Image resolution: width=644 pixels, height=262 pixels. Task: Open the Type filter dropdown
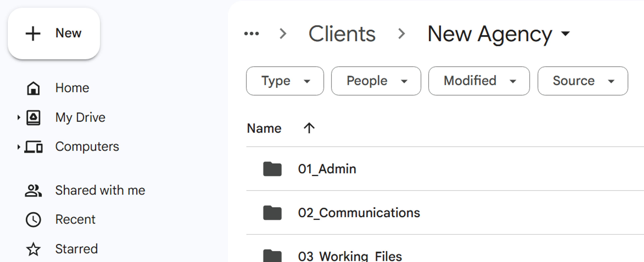(285, 81)
